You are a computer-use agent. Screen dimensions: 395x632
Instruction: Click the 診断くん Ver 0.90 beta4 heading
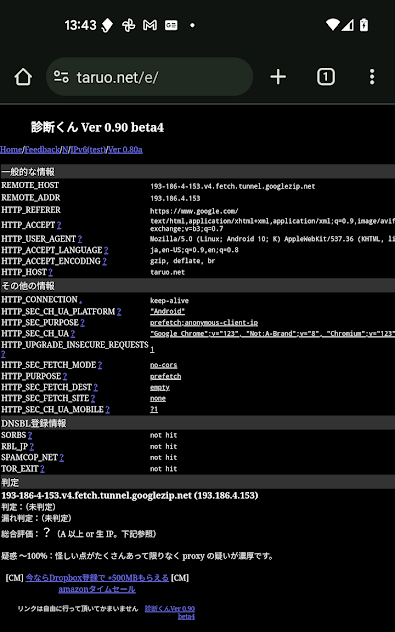[98, 127]
